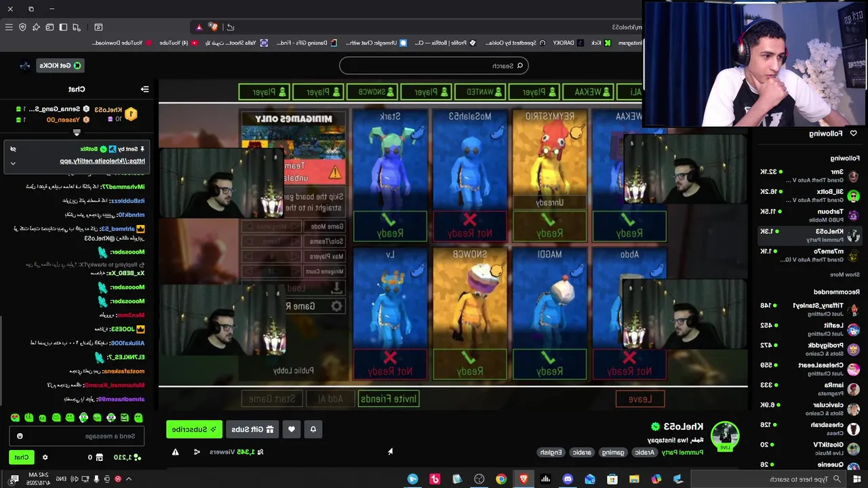Open File Explorer from the taskbar

click(634, 479)
